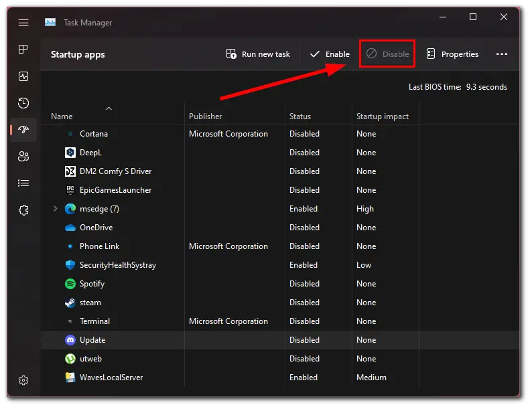Click Medium impact cell for WavesLocalServer
Screen dimensions: 532x409
[371, 377]
